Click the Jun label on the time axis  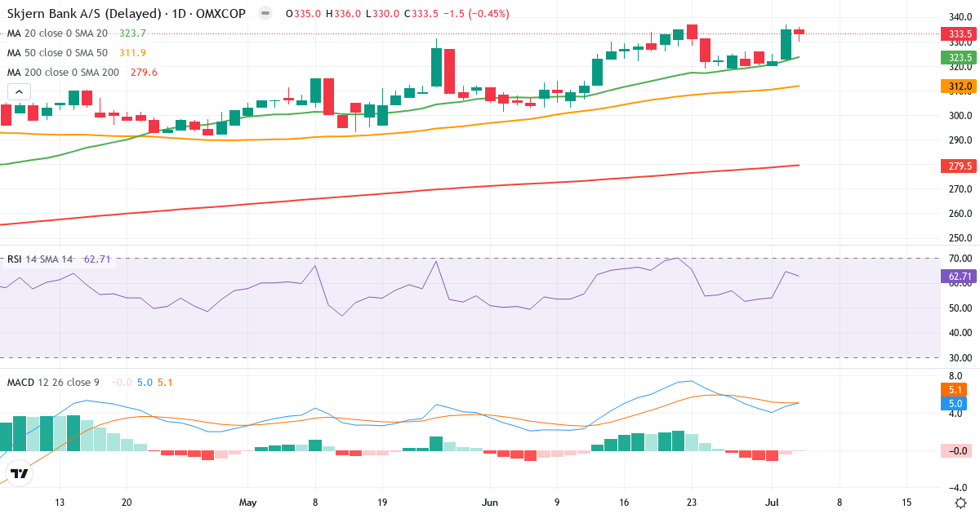click(x=488, y=503)
